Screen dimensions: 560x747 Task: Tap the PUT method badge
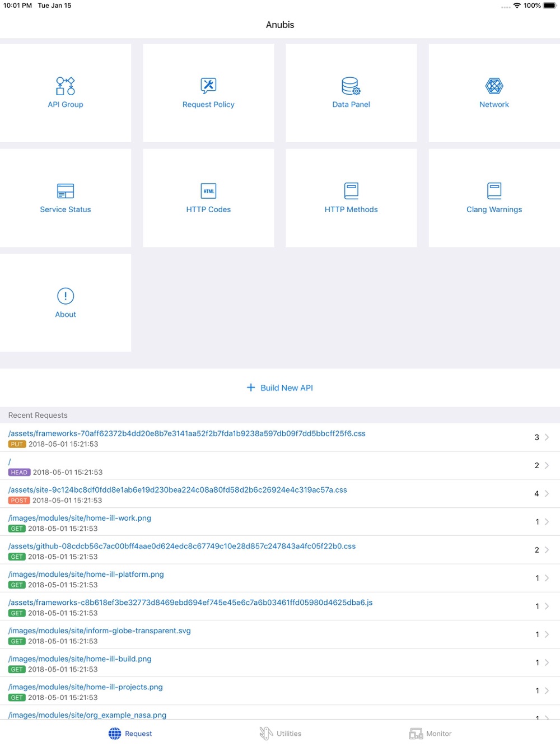[17, 444]
